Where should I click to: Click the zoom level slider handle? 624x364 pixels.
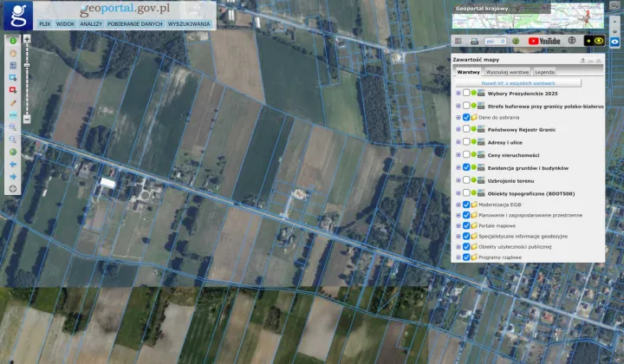[27, 67]
